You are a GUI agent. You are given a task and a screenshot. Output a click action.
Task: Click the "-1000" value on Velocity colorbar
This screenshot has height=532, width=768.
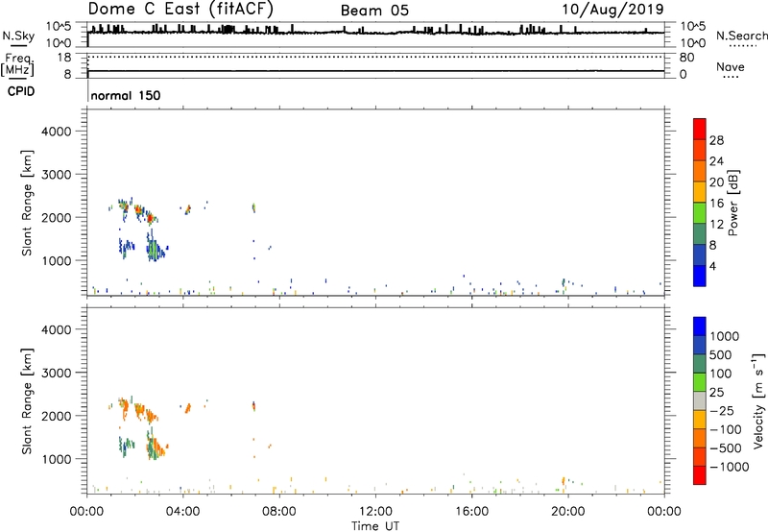point(729,467)
